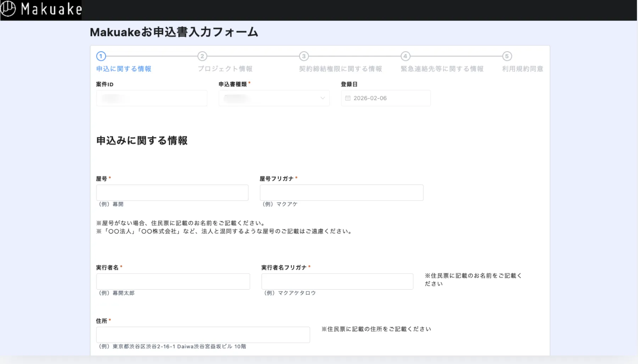Click the 屋号 field label
The width and height of the screenshot is (638, 364).
pyautogui.click(x=102, y=179)
